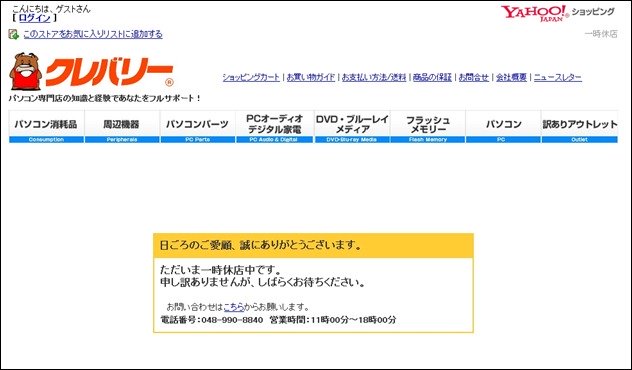Click the ログイン login link
The width and height of the screenshot is (632, 370).
(35, 18)
